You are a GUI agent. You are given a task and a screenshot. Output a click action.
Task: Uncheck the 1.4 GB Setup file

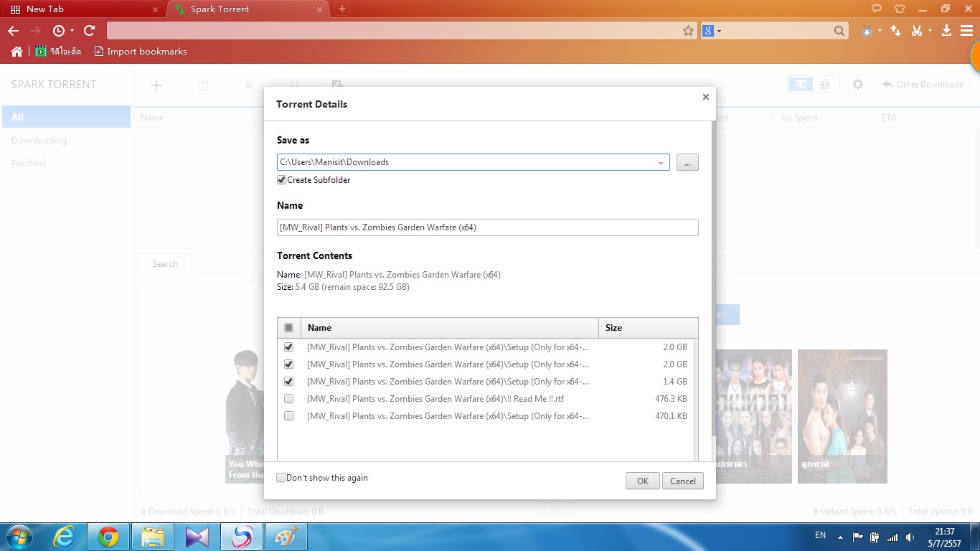pos(289,382)
